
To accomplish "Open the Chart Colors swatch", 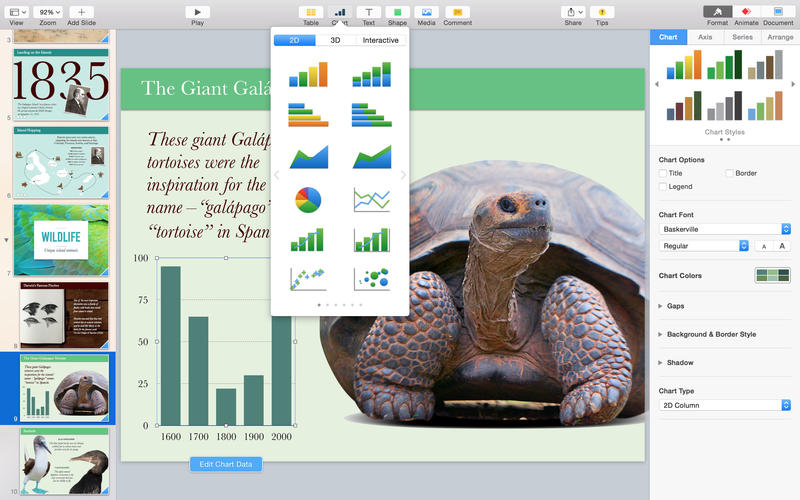I will (772, 276).
